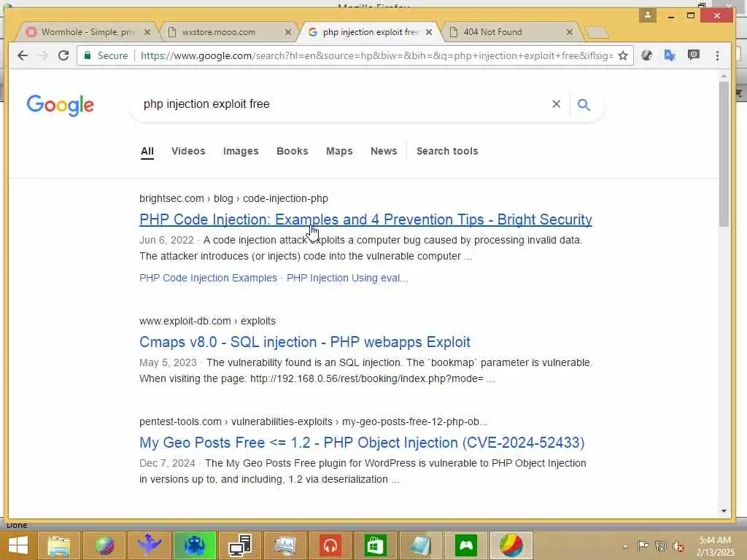This screenshot has height=560, width=747.
Task: Close the php injection exploit tab
Action: pyautogui.click(x=429, y=32)
